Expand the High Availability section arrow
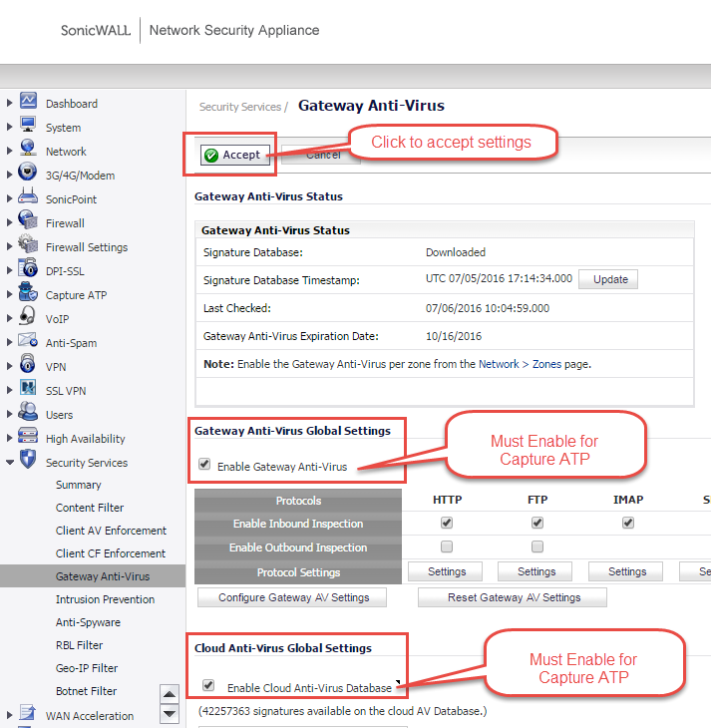This screenshot has width=711, height=728. [10, 439]
